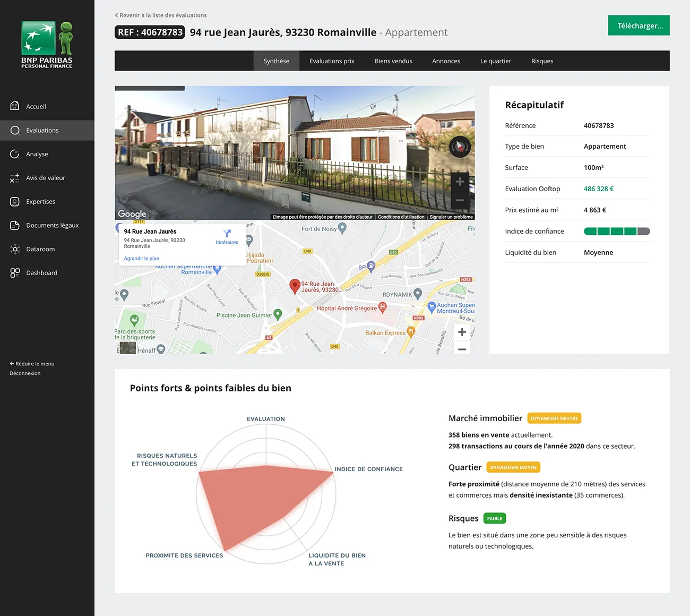Open the Biens vendus tab
This screenshot has height=616, width=690.
tap(393, 61)
